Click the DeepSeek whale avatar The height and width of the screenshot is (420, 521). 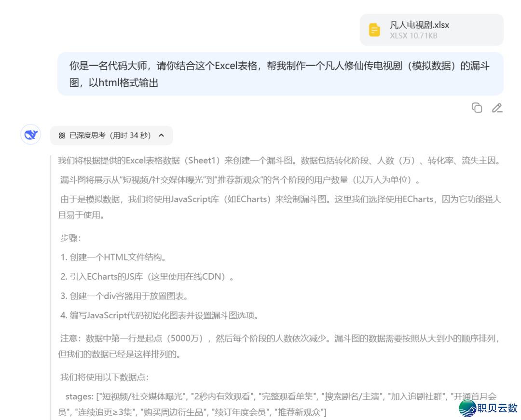[31, 135]
